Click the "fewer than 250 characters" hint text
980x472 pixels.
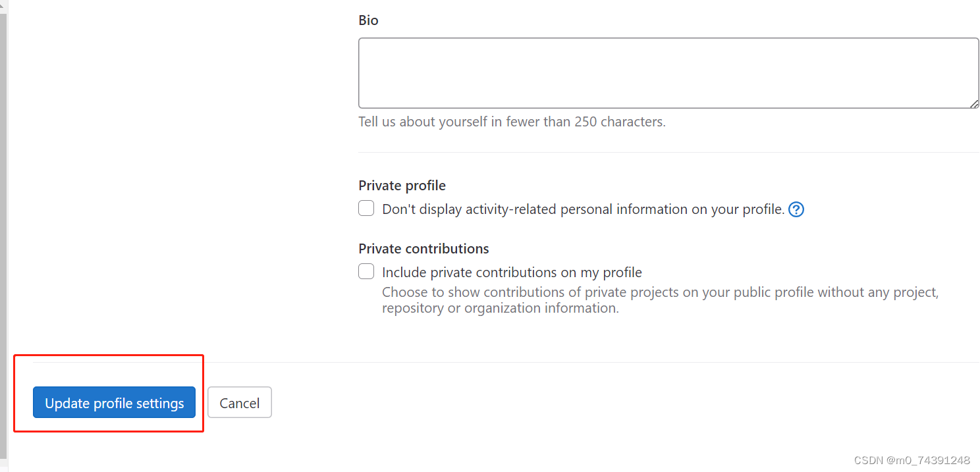[512, 122]
